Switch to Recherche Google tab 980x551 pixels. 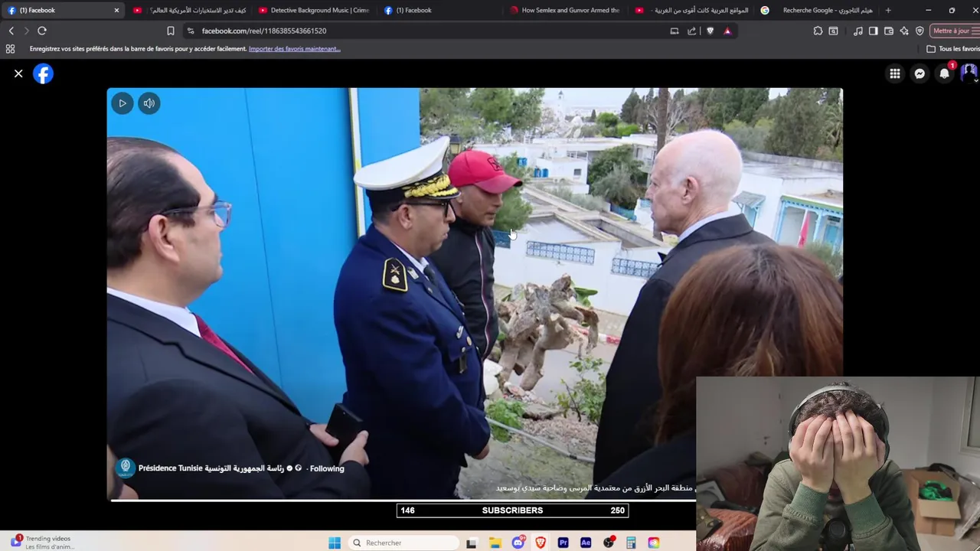(x=817, y=10)
